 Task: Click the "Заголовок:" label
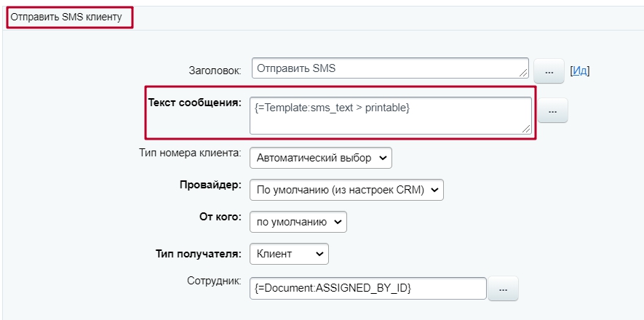(215, 71)
